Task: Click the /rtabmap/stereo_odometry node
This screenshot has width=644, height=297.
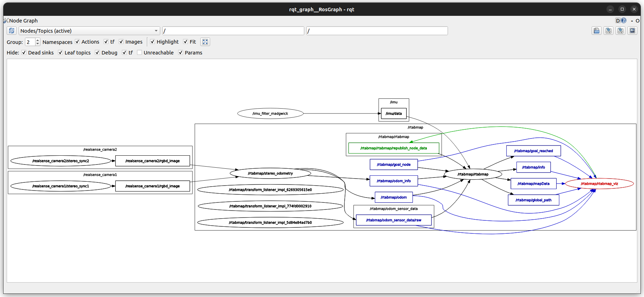Action: 270,173
